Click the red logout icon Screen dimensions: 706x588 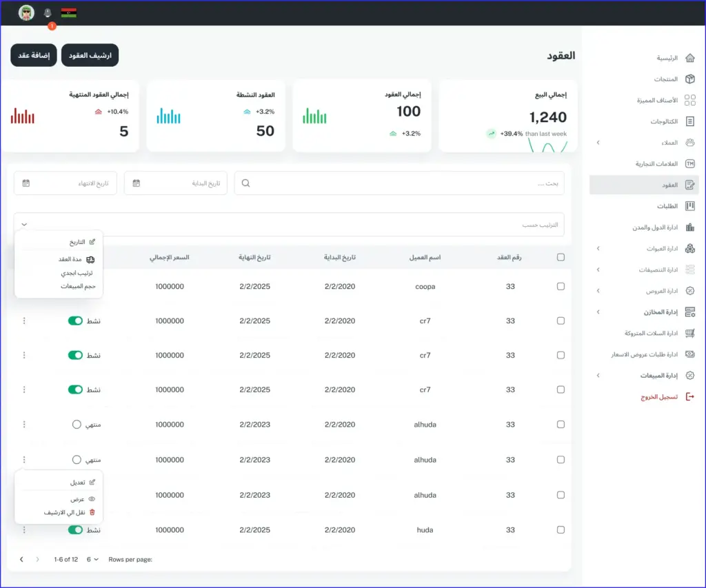click(689, 396)
